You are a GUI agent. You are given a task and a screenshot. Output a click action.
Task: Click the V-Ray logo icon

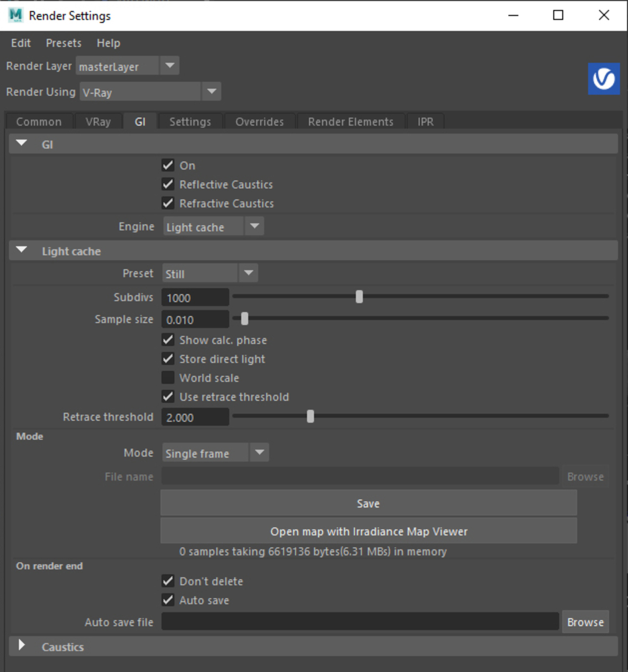(604, 79)
